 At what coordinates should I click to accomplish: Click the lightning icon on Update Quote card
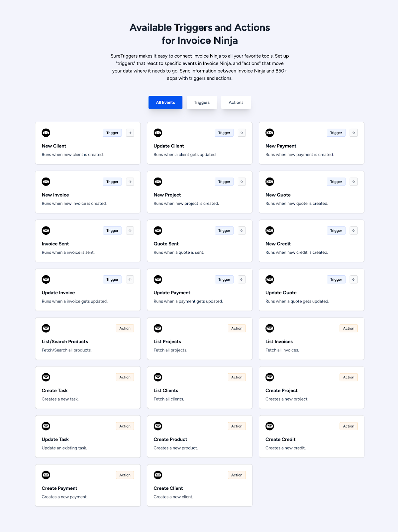point(354,279)
